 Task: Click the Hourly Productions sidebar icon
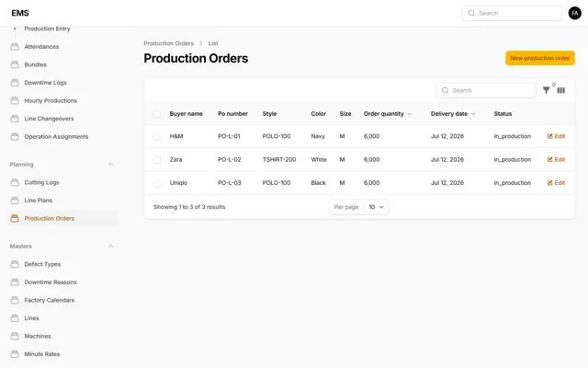pyautogui.click(x=15, y=100)
